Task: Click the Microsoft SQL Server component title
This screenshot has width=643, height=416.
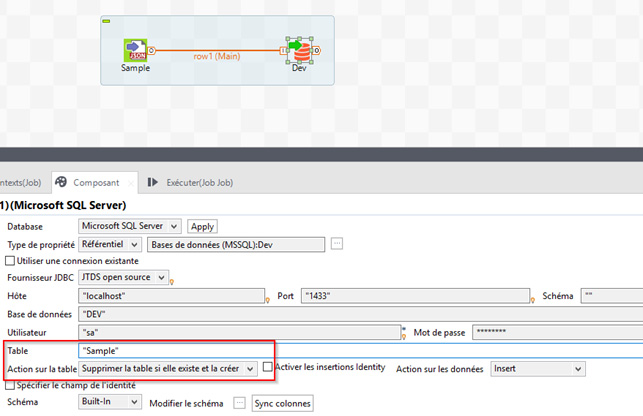Action: click(63, 205)
